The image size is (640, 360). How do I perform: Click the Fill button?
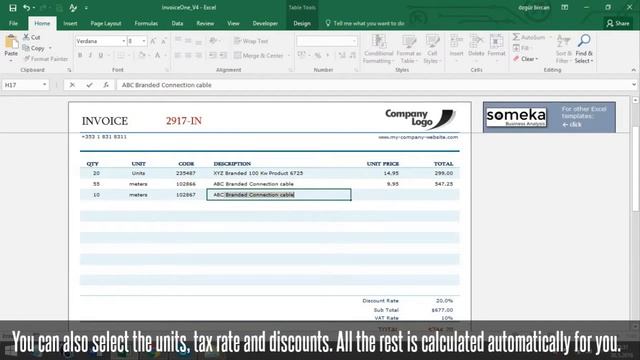click(x=521, y=48)
